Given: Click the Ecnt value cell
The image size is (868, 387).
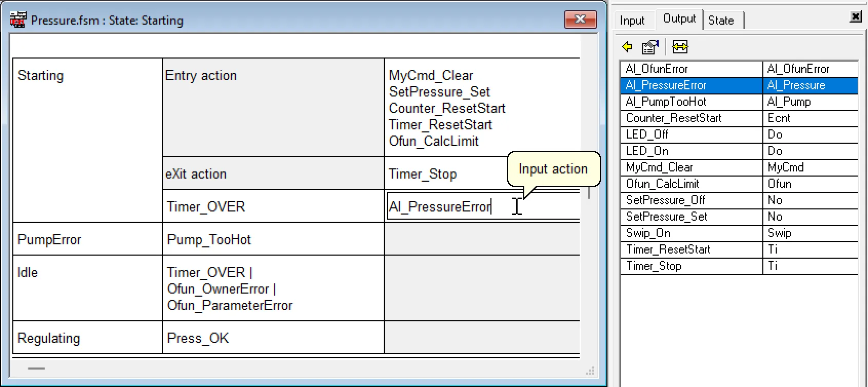Looking at the screenshot, I should 811,118.
